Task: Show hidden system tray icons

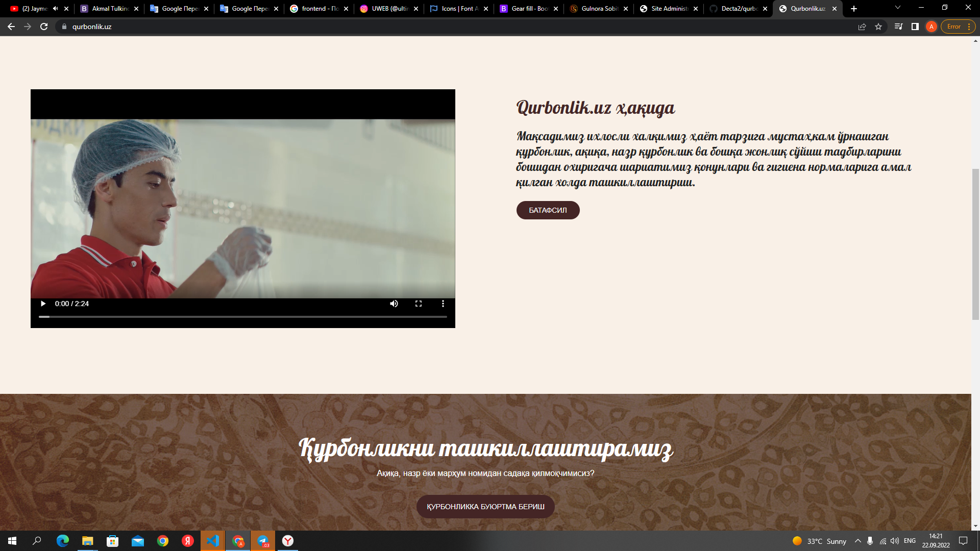Action: click(x=858, y=541)
